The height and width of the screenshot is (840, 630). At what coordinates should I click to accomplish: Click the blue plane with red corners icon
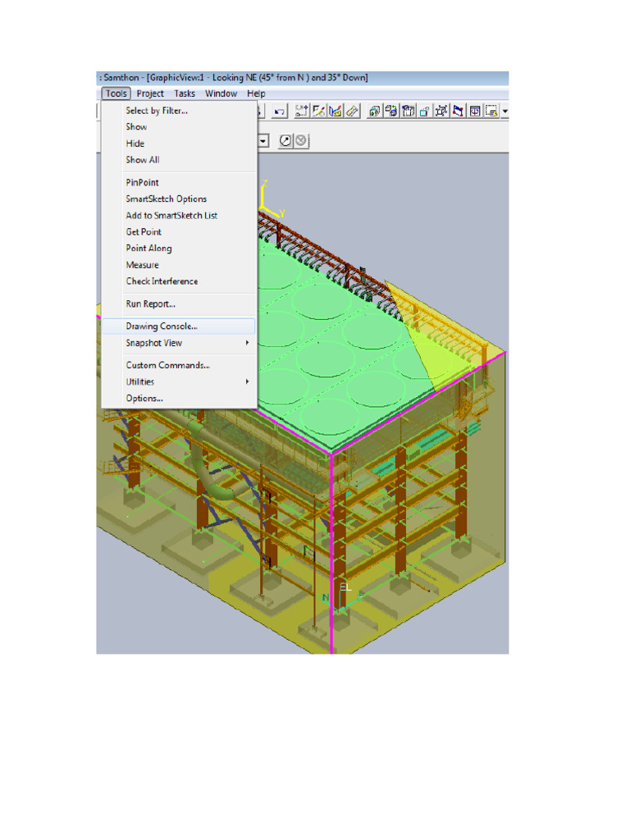coord(458,111)
